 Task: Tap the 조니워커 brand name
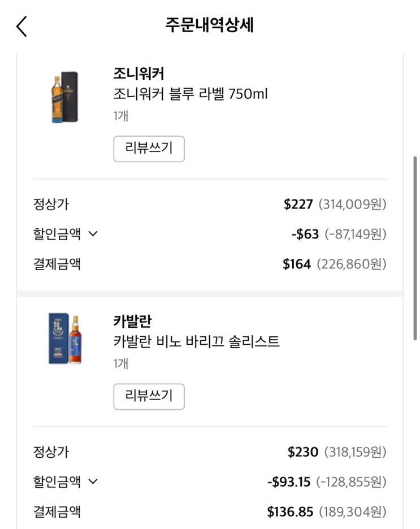(x=138, y=74)
